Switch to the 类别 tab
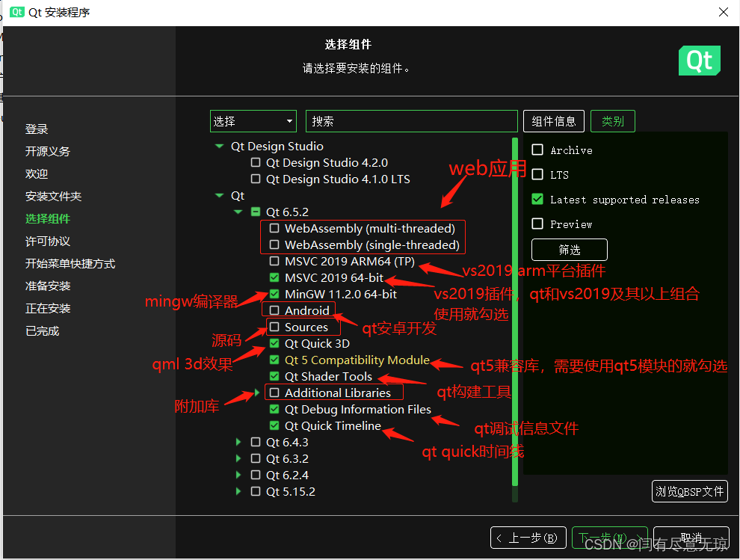The image size is (740, 560). (613, 121)
